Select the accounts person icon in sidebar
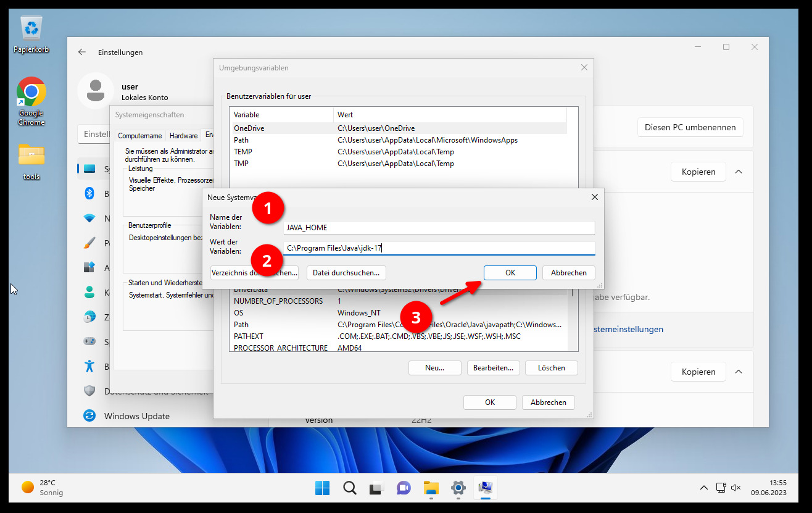812x513 pixels. click(x=89, y=292)
